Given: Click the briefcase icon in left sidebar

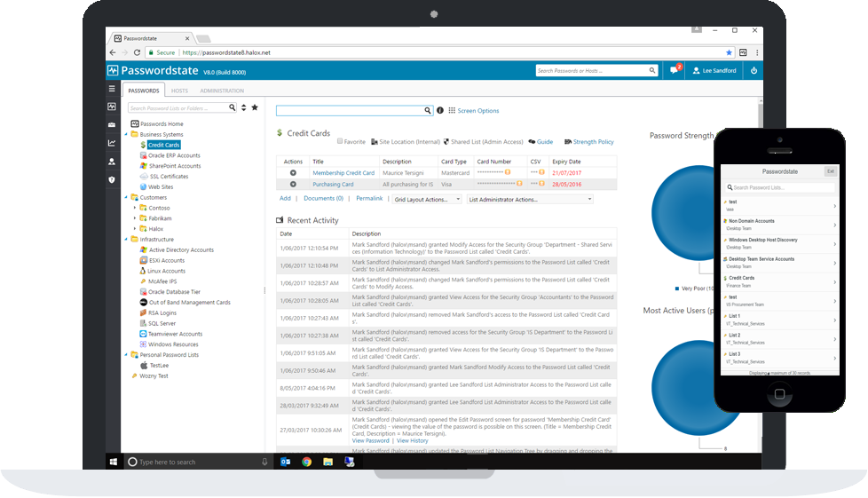Looking at the screenshot, I should coord(112,124).
